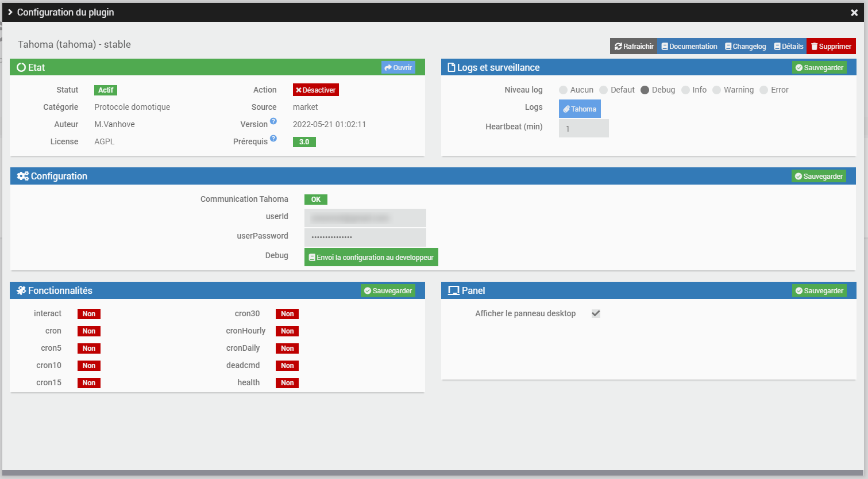
Task: Click the green 3.0 Prérequis badge
Action: click(x=304, y=141)
